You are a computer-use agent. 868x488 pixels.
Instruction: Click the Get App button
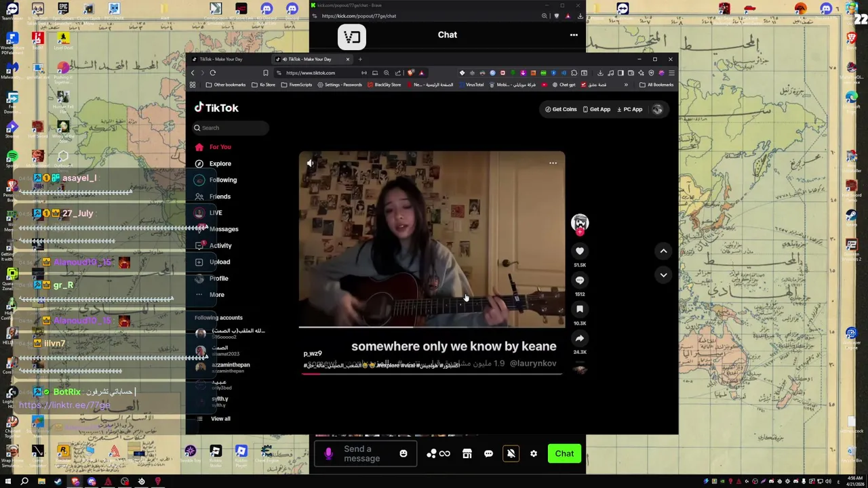pyautogui.click(x=597, y=109)
